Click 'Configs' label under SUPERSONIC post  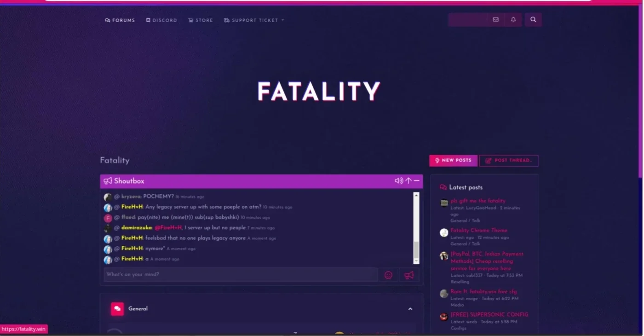[459, 328]
